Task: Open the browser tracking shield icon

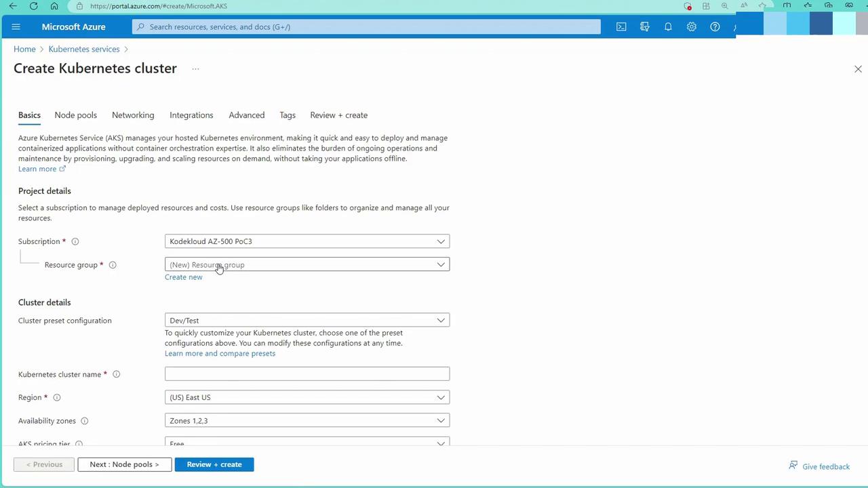Action: tap(688, 6)
